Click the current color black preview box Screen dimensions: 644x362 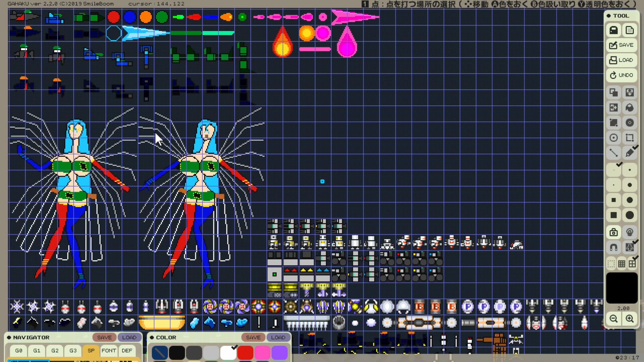point(622,288)
